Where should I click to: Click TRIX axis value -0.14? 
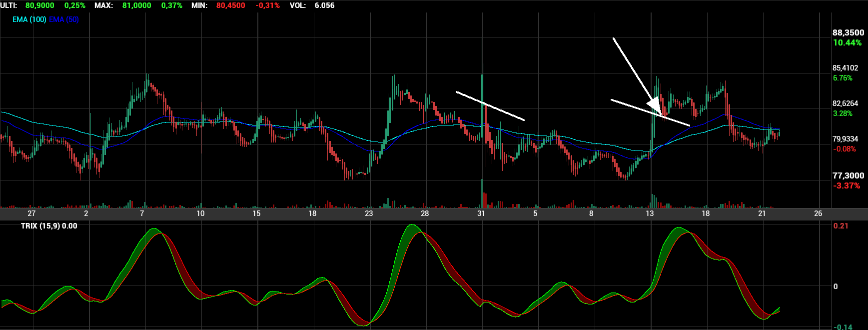click(843, 327)
